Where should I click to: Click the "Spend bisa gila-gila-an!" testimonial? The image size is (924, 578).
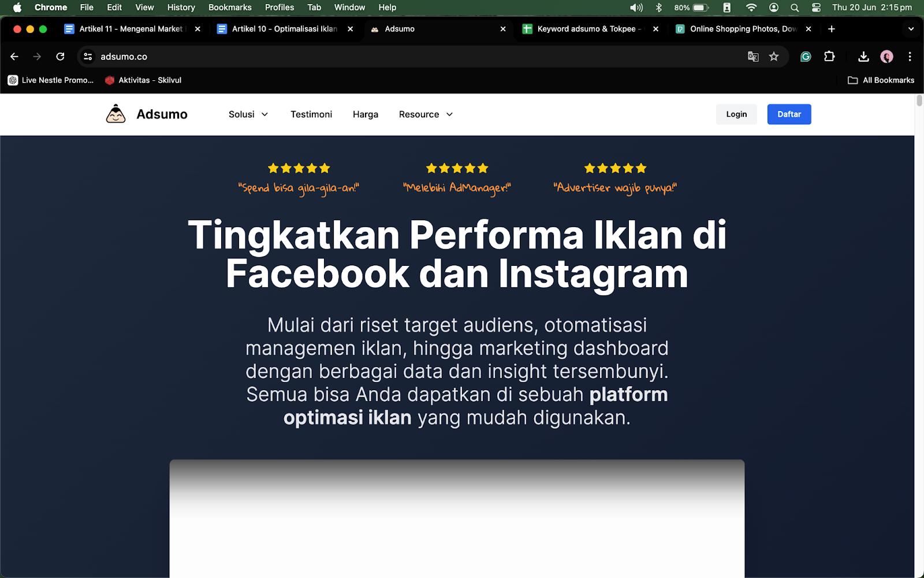299,188
